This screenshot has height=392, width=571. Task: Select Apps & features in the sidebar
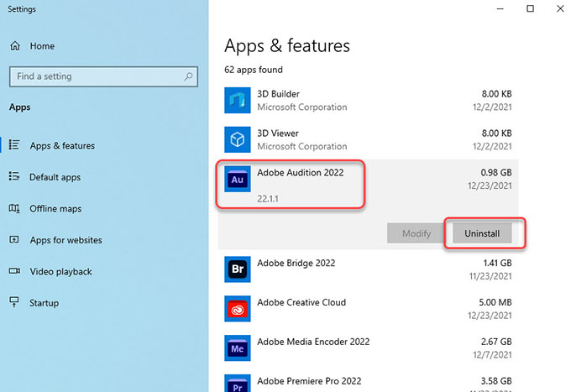pos(62,145)
